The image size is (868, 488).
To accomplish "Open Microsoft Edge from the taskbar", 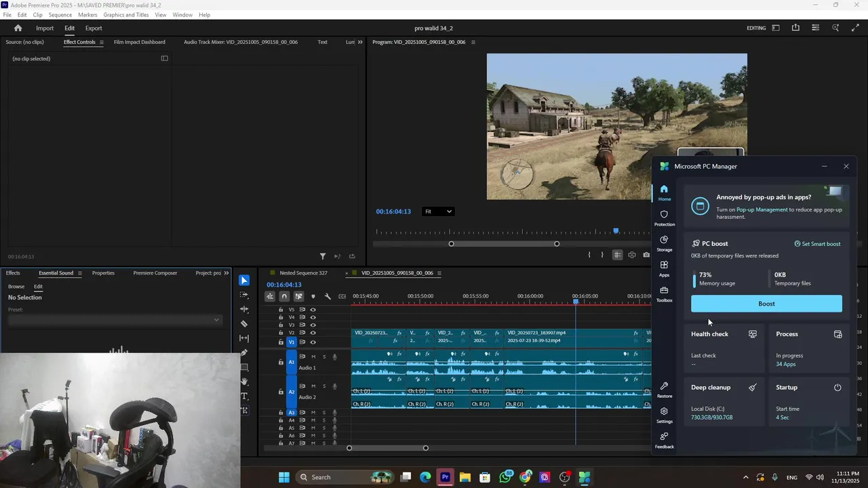I will pyautogui.click(x=425, y=477).
